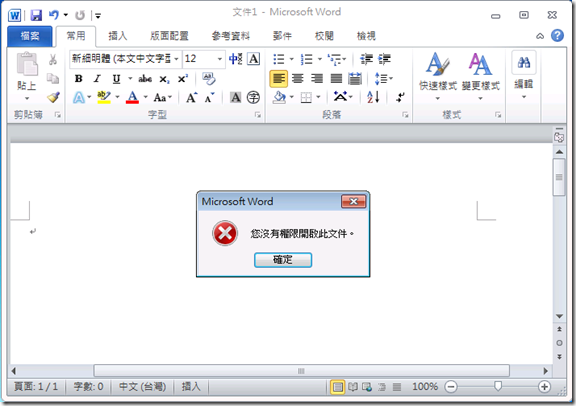Switch to the Insert (插入) tab
The height and width of the screenshot is (406, 576).
coord(118,36)
